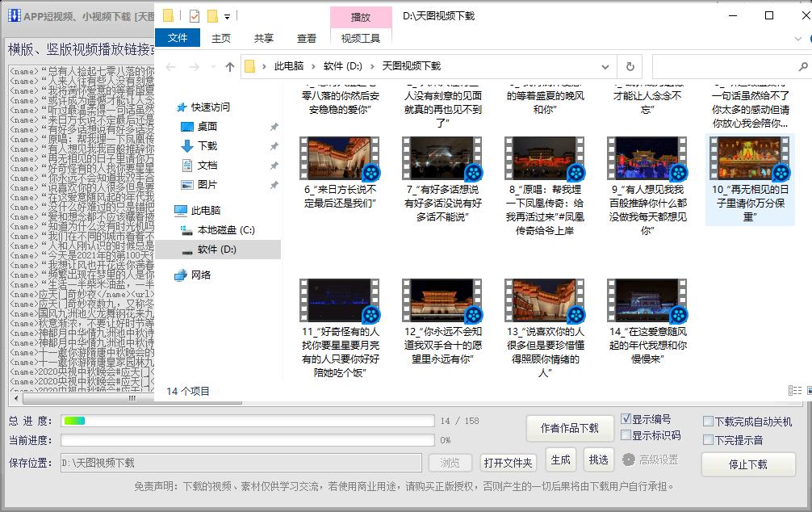Select 此电脑 in navigation pane
This screenshot has width=812, height=512.
[206, 211]
